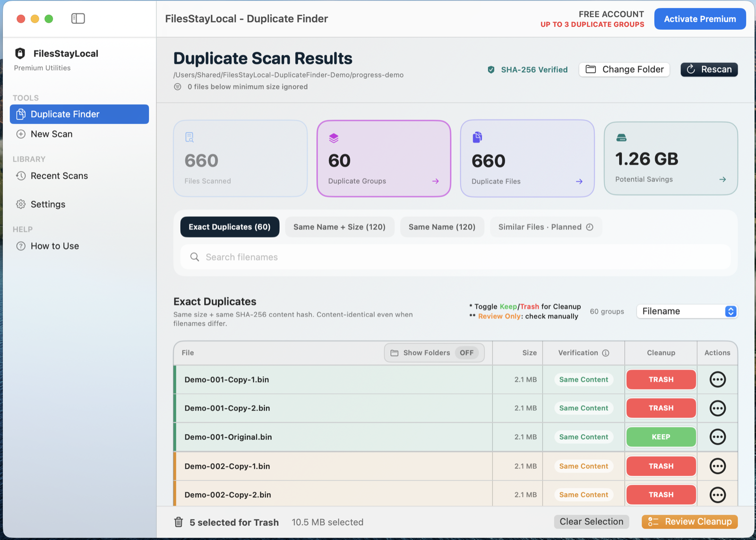Image resolution: width=756 pixels, height=540 pixels.
Task: Open the 660 Files Scanned card
Action: pyautogui.click(x=241, y=158)
